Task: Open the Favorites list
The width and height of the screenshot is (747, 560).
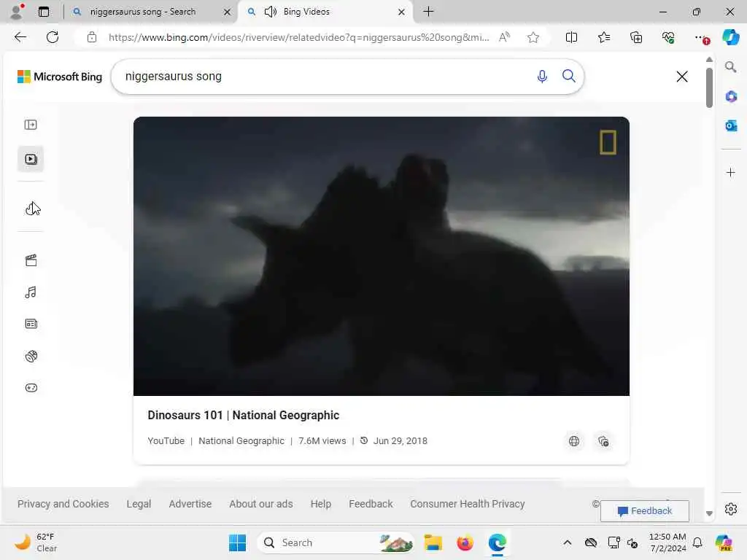Action: click(603, 37)
